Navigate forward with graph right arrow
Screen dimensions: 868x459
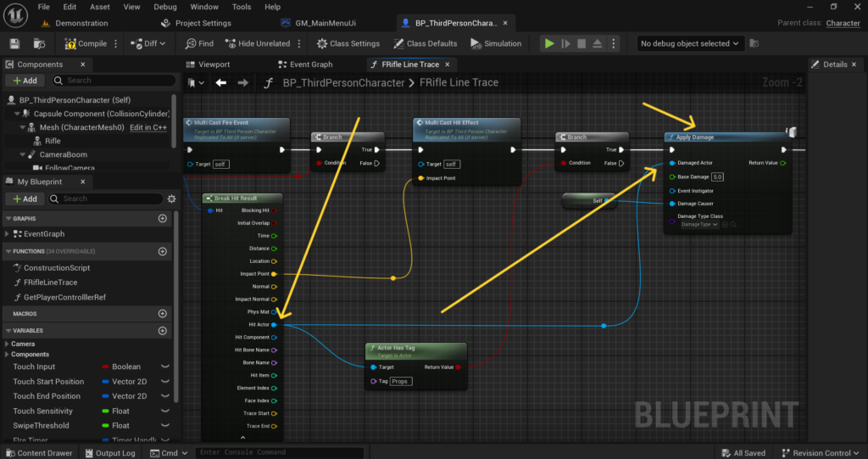pos(243,82)
